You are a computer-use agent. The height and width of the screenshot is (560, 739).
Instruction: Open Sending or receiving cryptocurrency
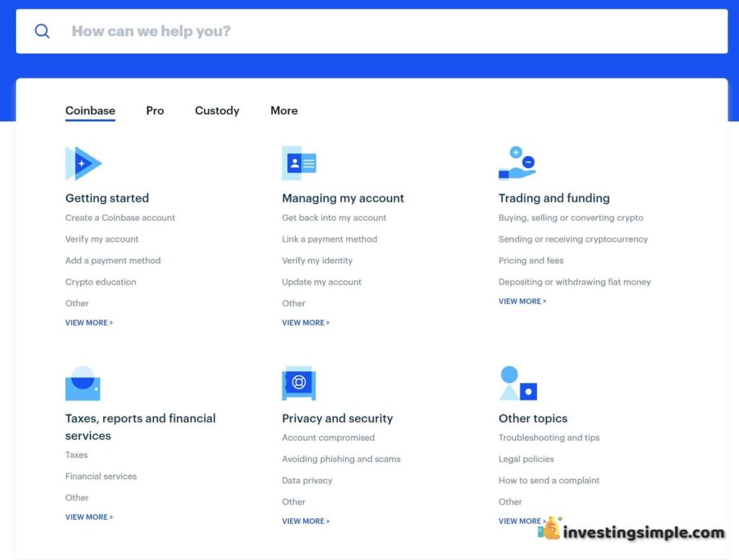pos(573,239)
